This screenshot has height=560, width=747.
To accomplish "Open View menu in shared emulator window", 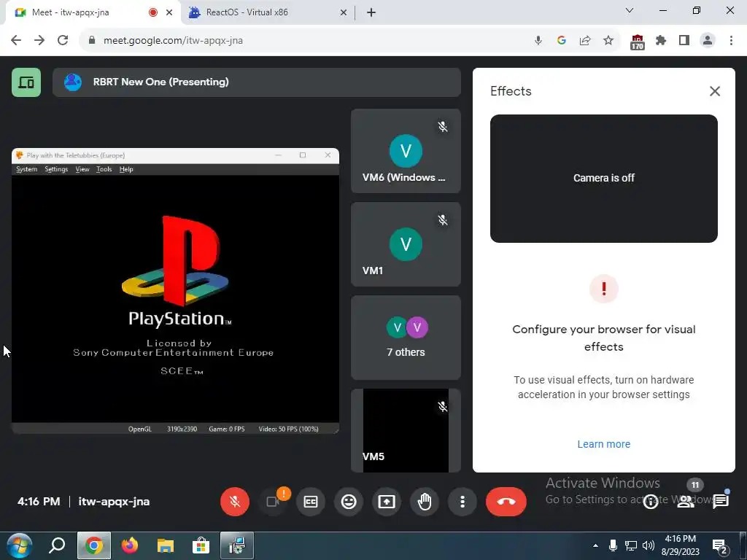I will [82, 169].
